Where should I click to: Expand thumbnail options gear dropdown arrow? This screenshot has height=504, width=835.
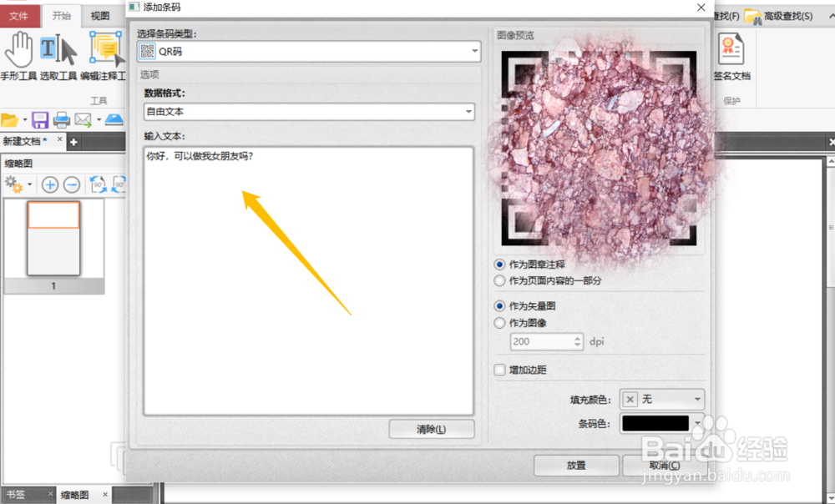point(30,184)
